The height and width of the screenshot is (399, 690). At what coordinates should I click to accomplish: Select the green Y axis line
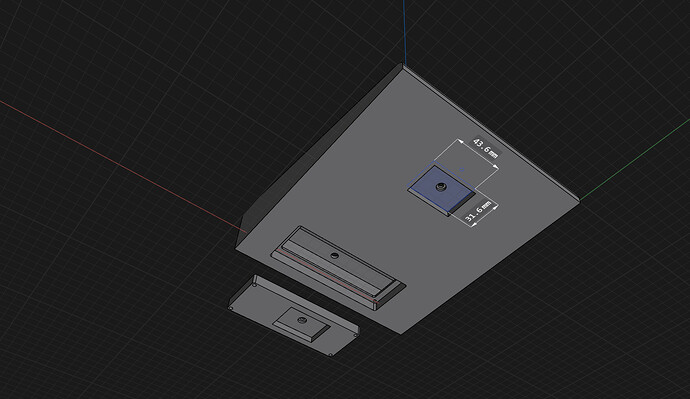[635, 159]
